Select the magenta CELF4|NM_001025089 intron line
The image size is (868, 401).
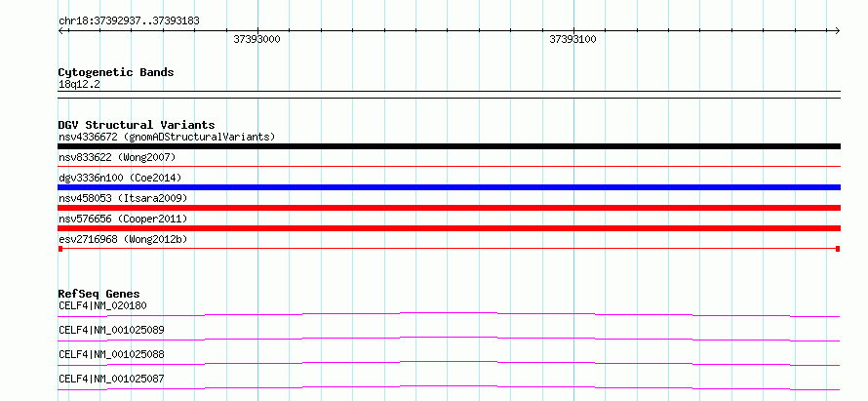pos(449,339)
